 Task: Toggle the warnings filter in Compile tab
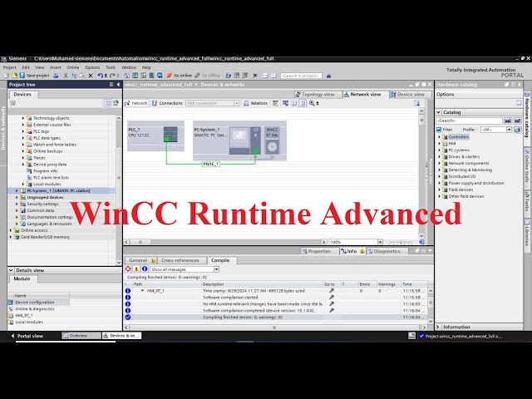click(136, 269)
